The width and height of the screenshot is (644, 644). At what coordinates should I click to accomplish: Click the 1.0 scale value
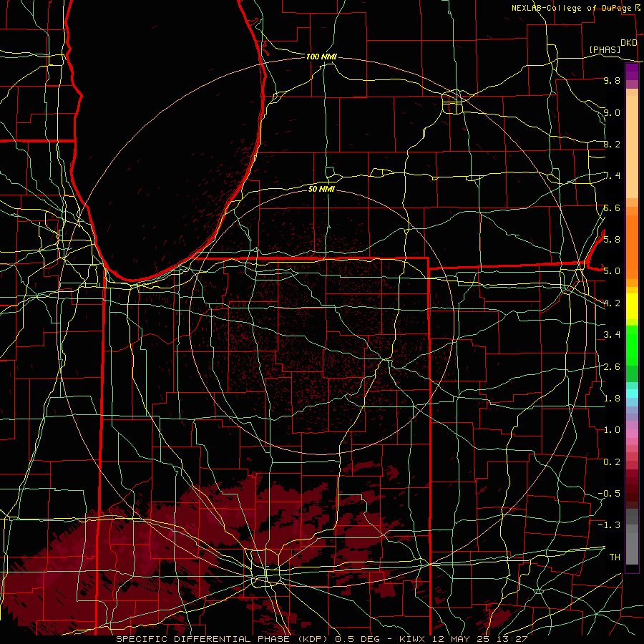[x=612, y=429]
